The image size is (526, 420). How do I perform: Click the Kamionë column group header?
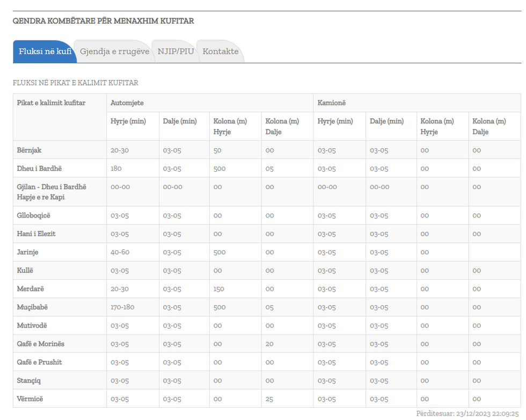click(x=331, y=103)
